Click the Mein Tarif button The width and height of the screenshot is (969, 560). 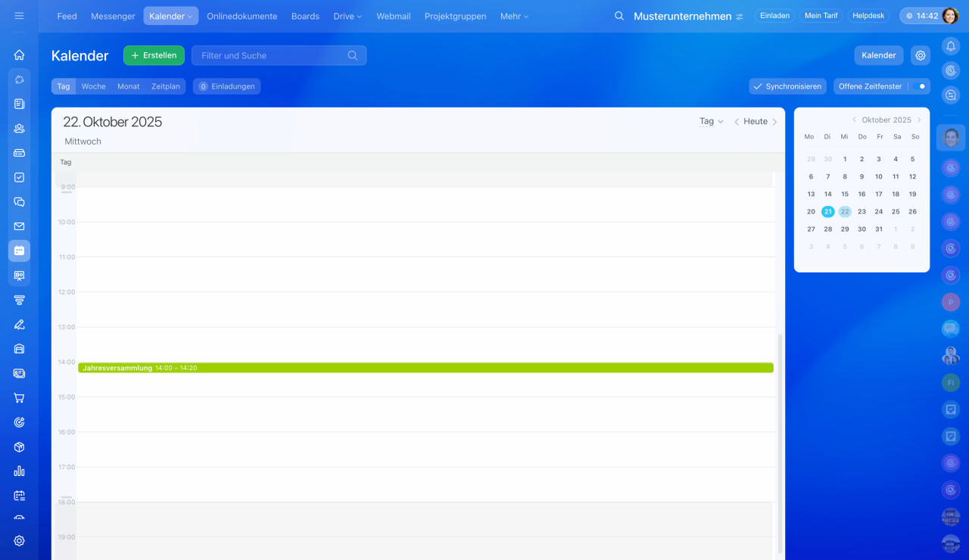821,16
